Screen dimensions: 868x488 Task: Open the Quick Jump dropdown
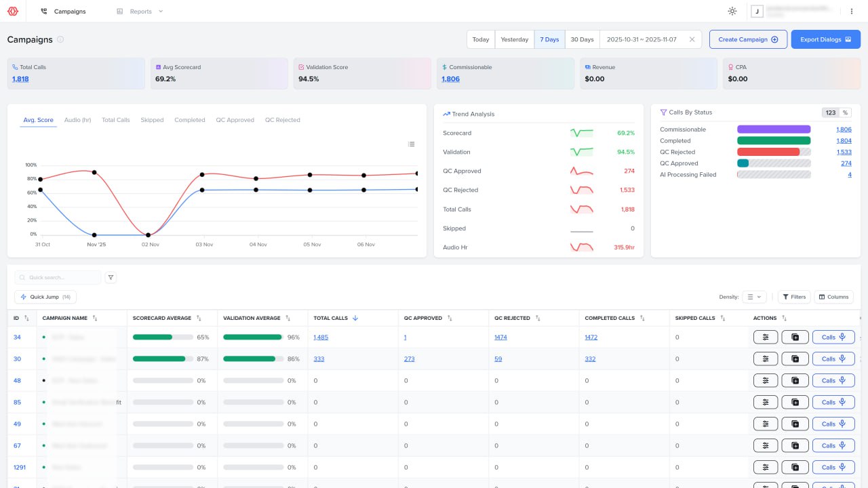point(45,297)
